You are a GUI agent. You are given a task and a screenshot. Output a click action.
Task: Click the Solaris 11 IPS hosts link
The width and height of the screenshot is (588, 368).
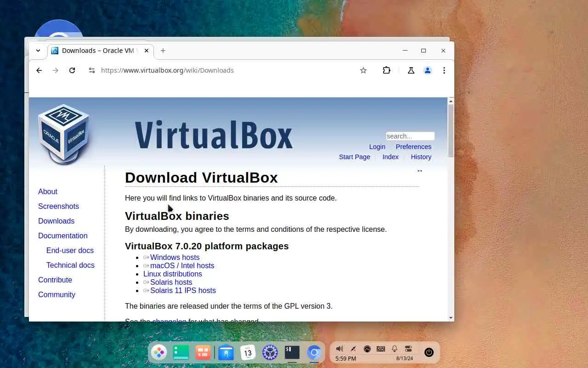[183, 290]
